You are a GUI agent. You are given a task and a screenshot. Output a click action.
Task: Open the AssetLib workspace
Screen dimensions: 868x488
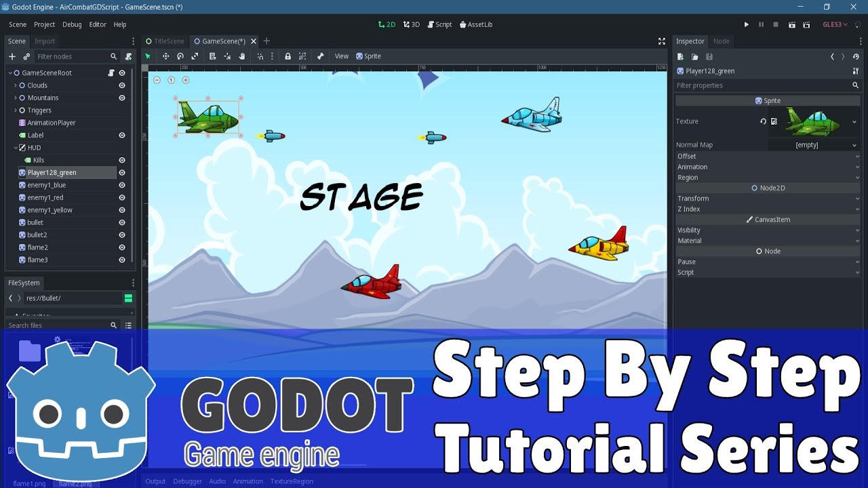pos(476,24)
